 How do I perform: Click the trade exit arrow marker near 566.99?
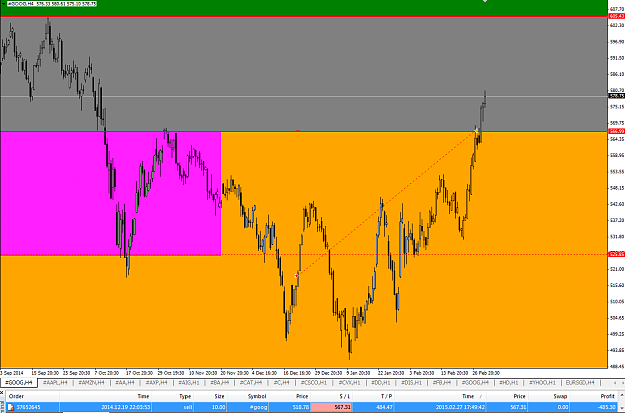[476, 131]
